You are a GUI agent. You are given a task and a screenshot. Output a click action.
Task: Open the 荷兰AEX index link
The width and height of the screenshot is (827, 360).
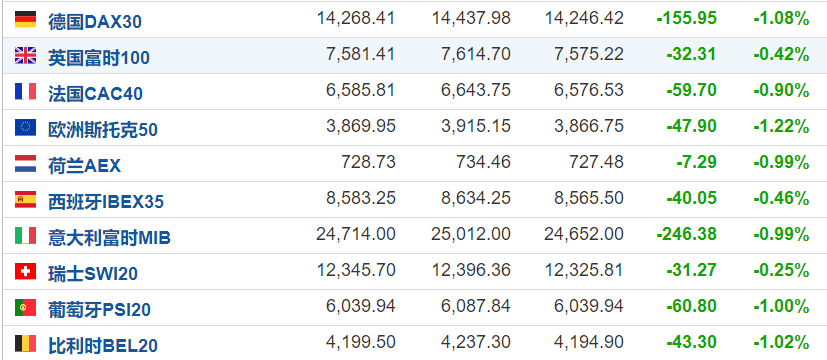84,166
